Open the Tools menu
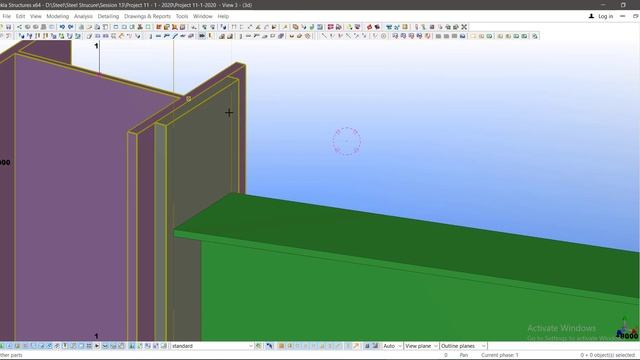 pyautogui.click(x=182, y=16)
